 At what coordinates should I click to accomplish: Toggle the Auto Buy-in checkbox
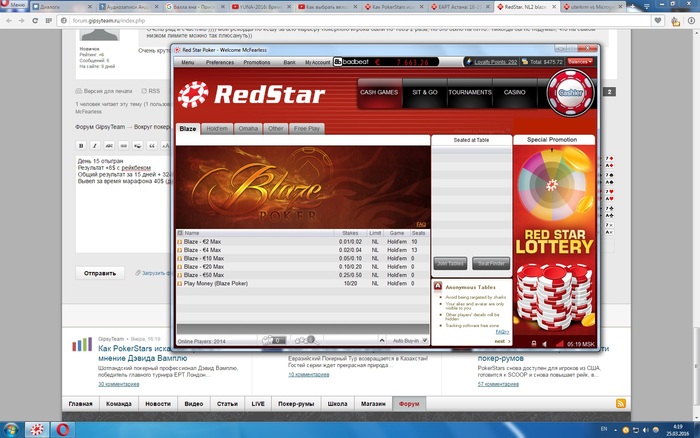click(425, 340)
